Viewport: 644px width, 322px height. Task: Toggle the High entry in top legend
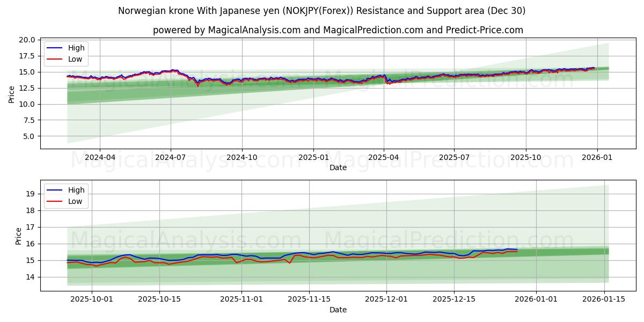(77, 48)
